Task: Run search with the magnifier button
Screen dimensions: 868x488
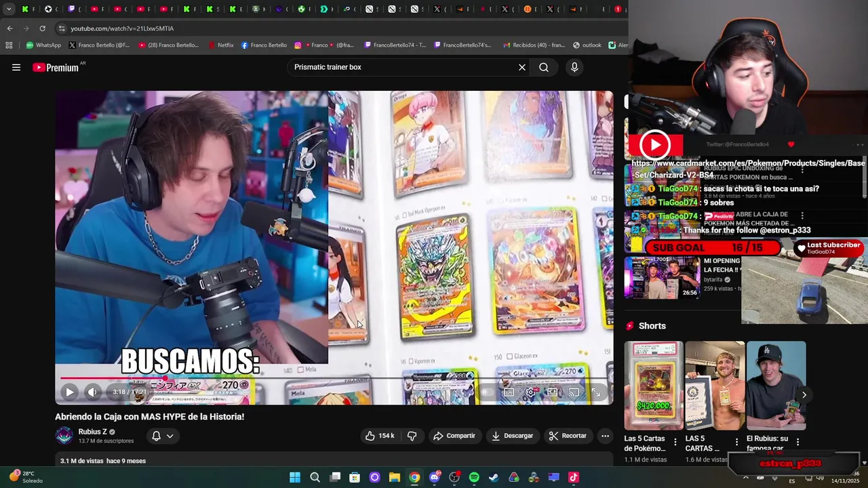Action: 544,67
